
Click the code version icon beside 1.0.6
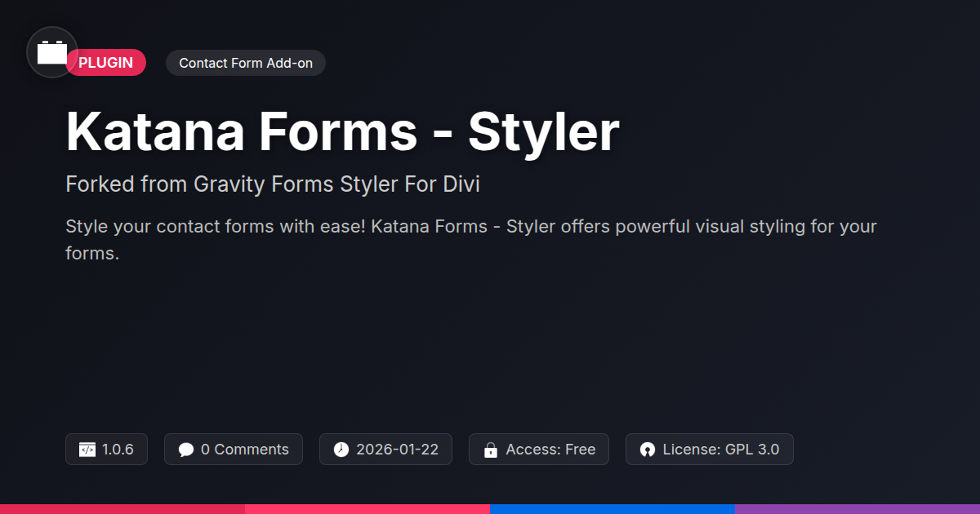87,450
